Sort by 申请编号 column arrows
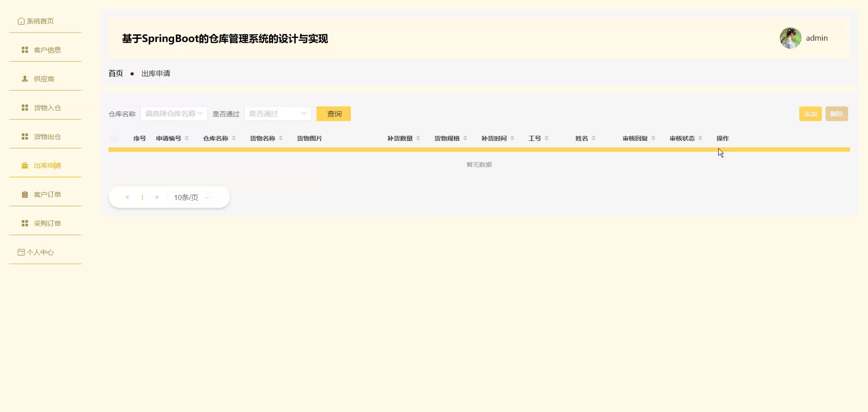Screen dimensions: 868x412 (187, 138)
